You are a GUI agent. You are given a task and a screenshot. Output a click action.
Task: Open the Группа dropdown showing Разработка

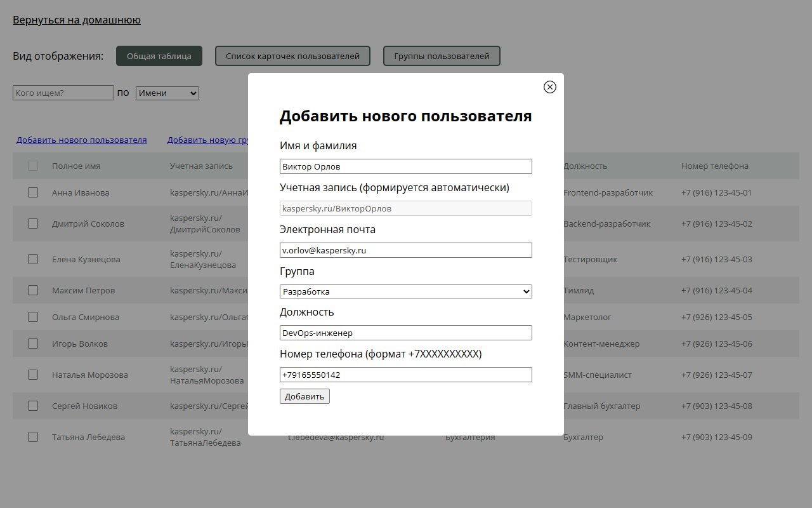406,291
